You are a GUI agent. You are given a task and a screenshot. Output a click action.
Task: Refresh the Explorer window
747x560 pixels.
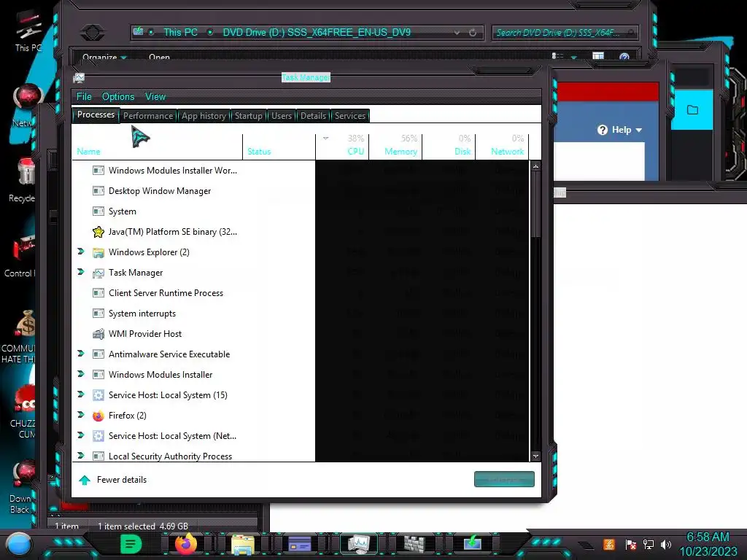point(473,32)
